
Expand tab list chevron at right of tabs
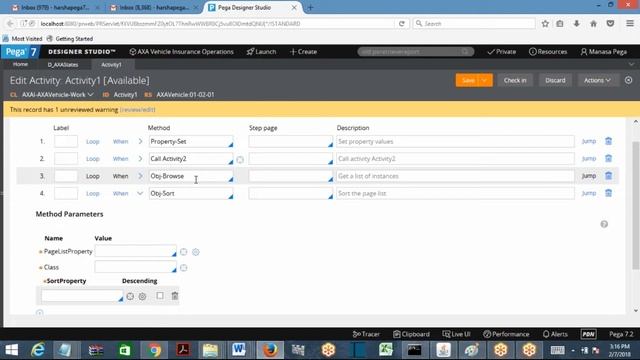pos(631,64)
